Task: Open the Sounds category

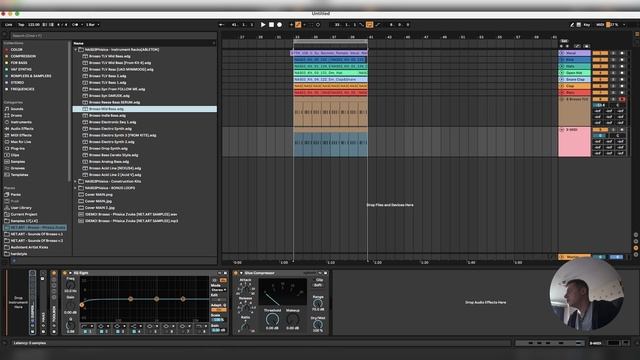Action: click(17, 109)
